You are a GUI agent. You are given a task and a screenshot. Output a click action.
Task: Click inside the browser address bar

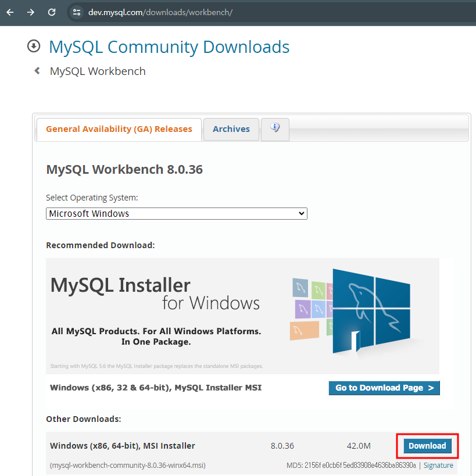174,11
